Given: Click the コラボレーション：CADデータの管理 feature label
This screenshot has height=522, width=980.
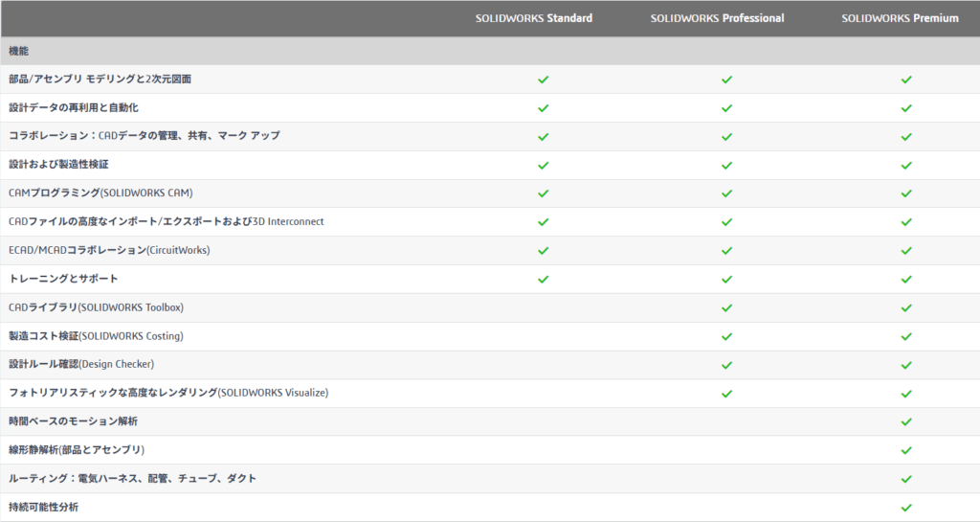Looking at the screenshot, I should pos(144,136).
